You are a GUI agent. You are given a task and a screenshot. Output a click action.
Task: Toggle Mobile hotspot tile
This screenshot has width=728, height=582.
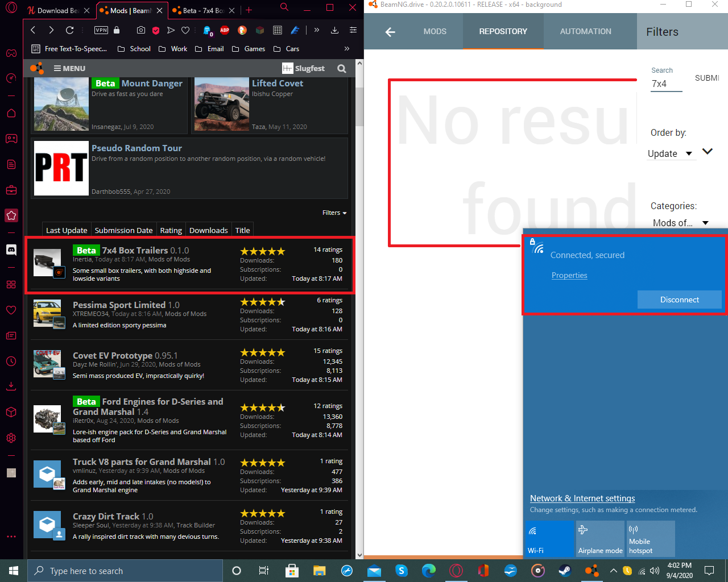[651, 539]
